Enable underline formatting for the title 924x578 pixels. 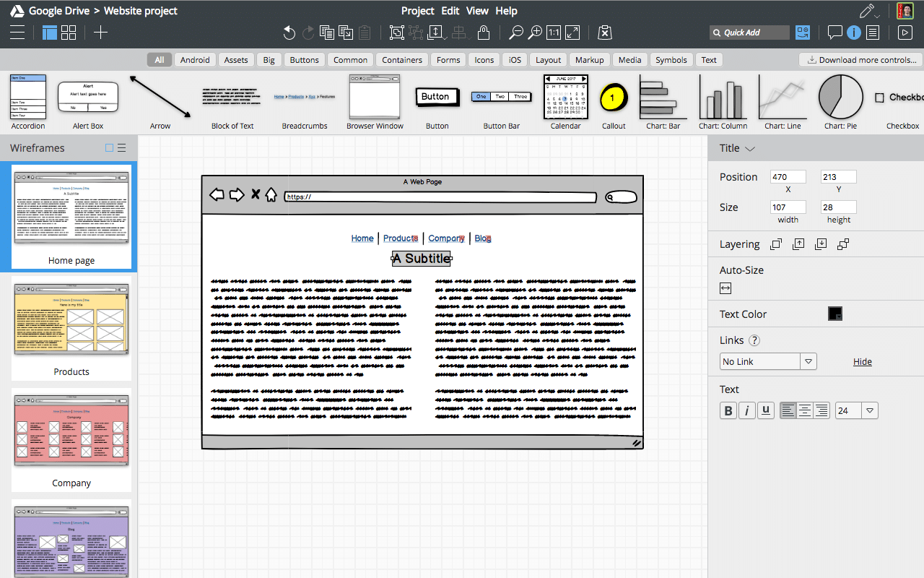765,410
